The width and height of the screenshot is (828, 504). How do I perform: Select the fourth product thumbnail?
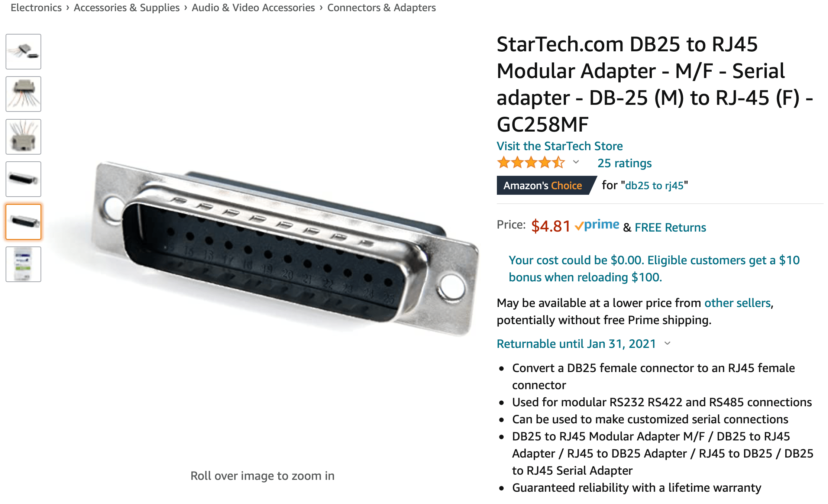point(23,179)
